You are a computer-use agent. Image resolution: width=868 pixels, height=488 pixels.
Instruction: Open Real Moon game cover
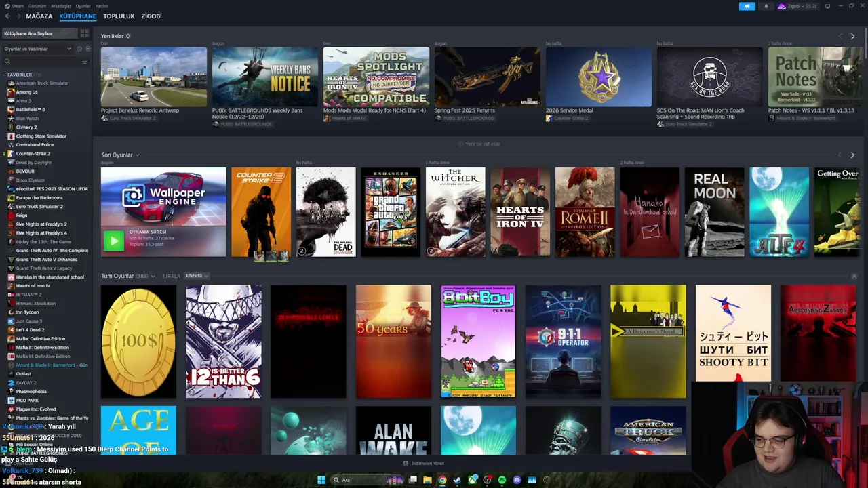pyautogui.click(x=715, y=212)
